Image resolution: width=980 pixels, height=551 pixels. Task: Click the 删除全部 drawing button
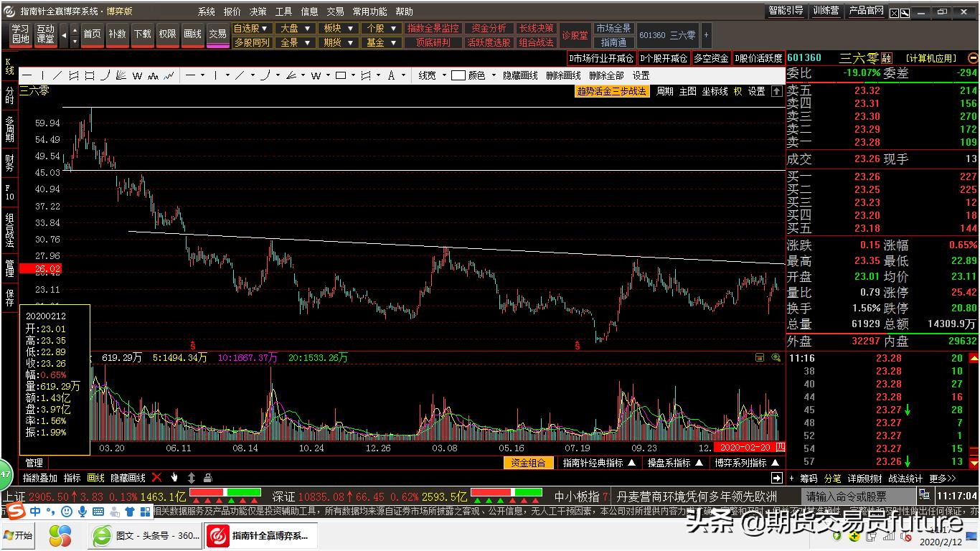coord(606,75)
